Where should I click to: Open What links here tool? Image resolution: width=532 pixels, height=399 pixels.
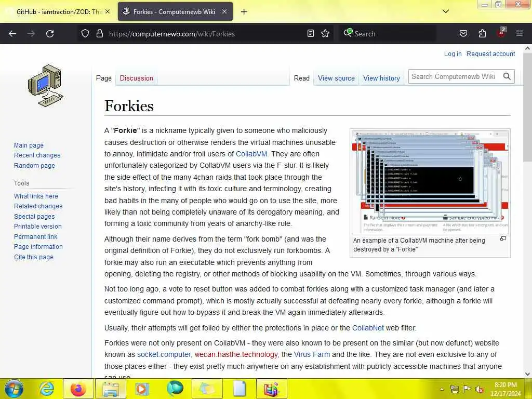36,196
